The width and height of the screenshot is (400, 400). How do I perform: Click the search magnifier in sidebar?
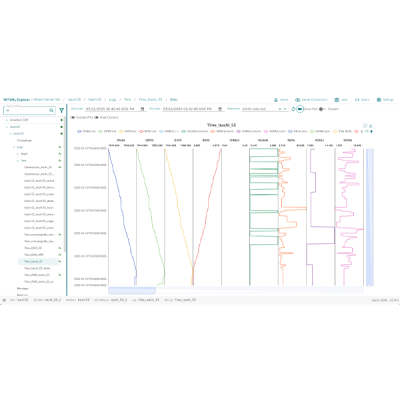point(51,110)
